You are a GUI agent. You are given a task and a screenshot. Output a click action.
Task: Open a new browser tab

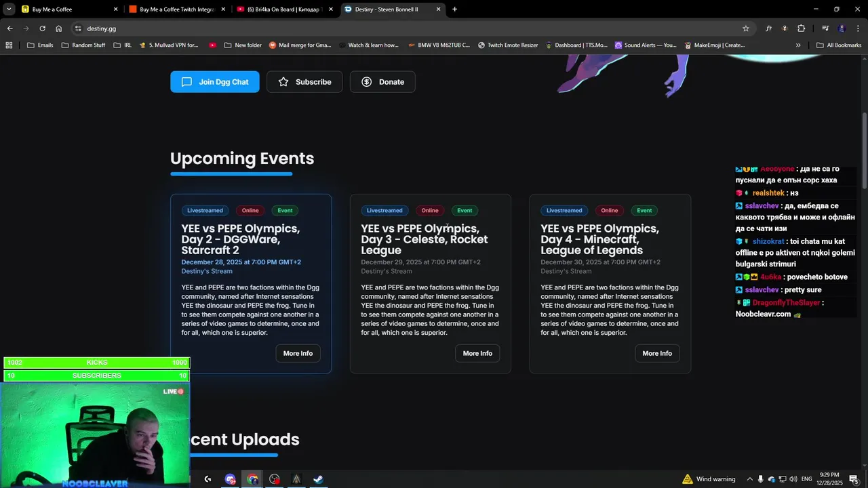(454, 9)
